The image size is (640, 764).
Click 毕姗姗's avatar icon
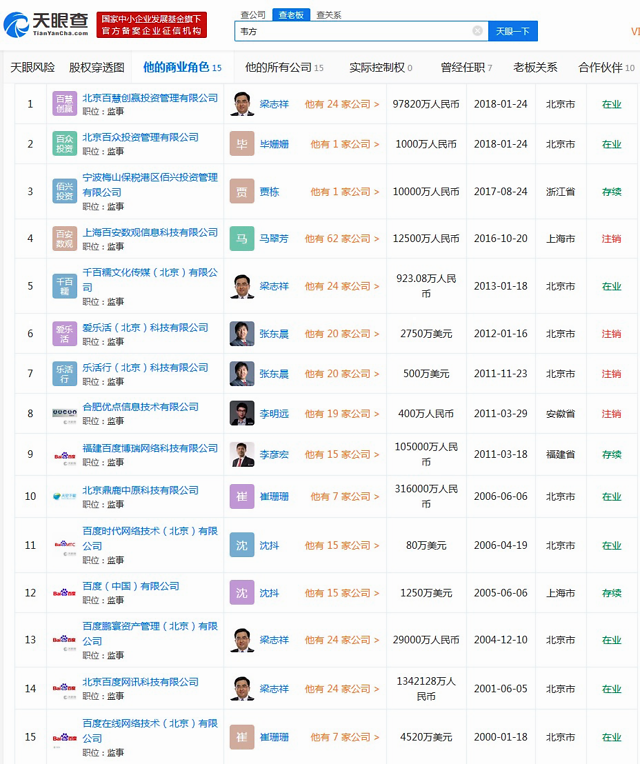[x=241, y=144]
